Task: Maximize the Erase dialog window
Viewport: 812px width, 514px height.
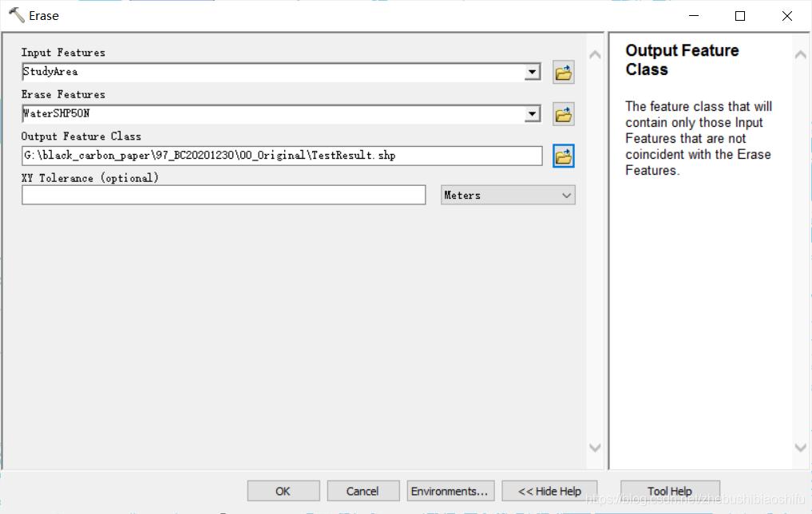Action: [x=740, y=16]
